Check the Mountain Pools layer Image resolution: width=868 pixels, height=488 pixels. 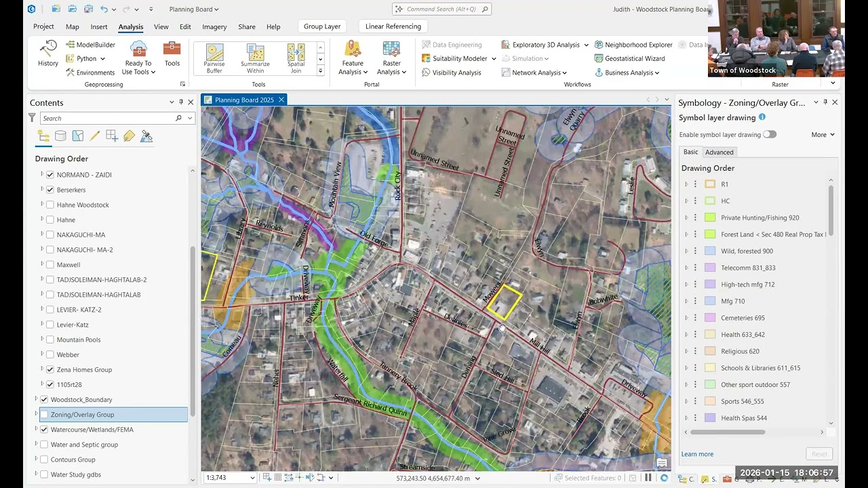[50, 340]
